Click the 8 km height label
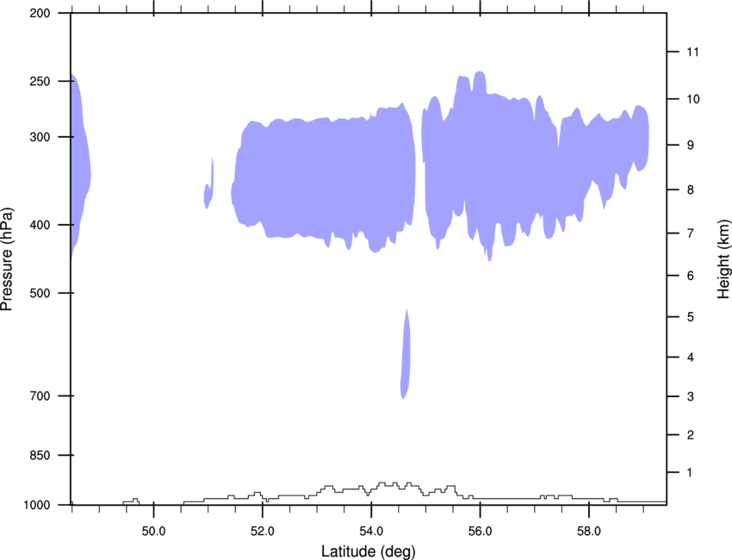This screenshot has width=732, height=560. pyautogui.click(x=690, y=190)
